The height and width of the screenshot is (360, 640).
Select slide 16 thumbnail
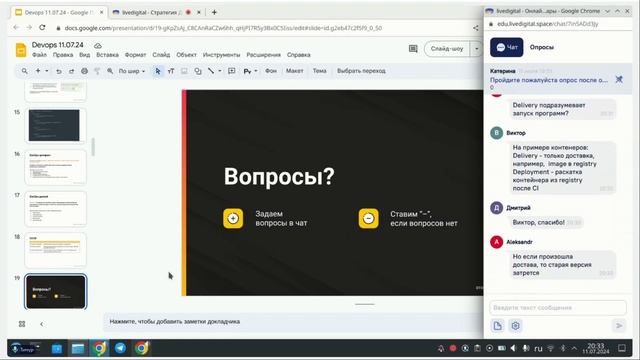point(56,167)
